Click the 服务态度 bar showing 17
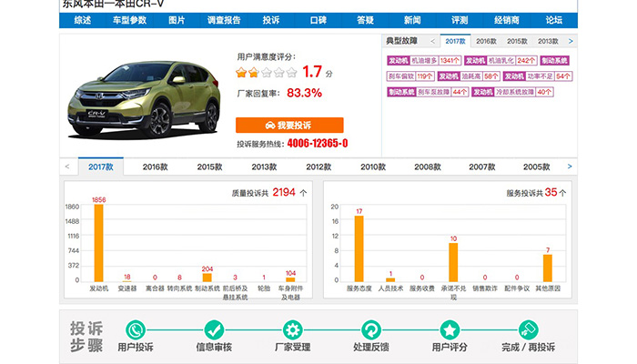Viewport: 637px width, 364px height. (x=359, y=248)
